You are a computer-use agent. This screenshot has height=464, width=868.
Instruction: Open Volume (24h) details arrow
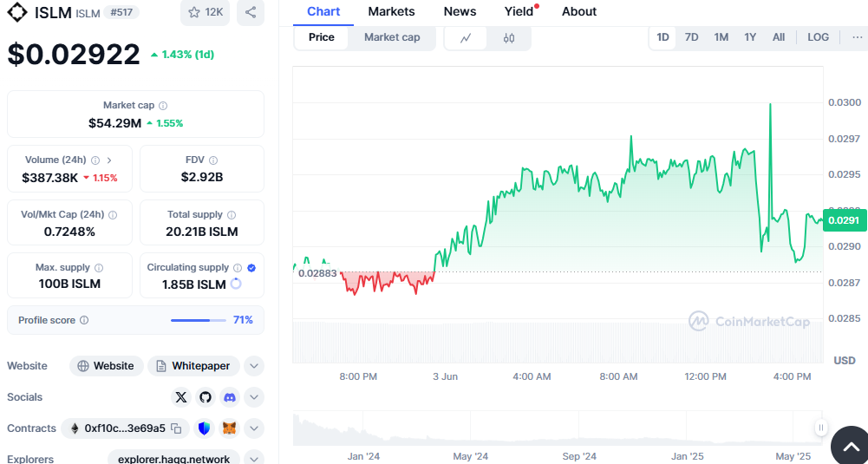pos(109,160)
